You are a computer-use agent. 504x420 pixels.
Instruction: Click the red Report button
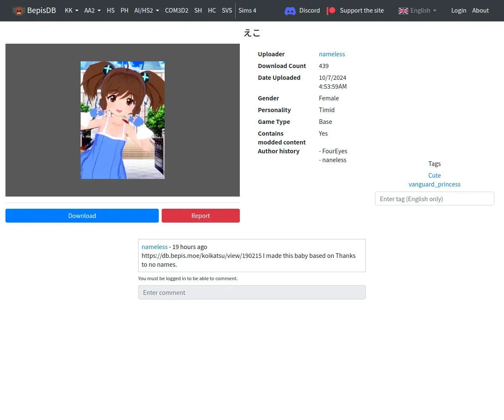(201, 215)
